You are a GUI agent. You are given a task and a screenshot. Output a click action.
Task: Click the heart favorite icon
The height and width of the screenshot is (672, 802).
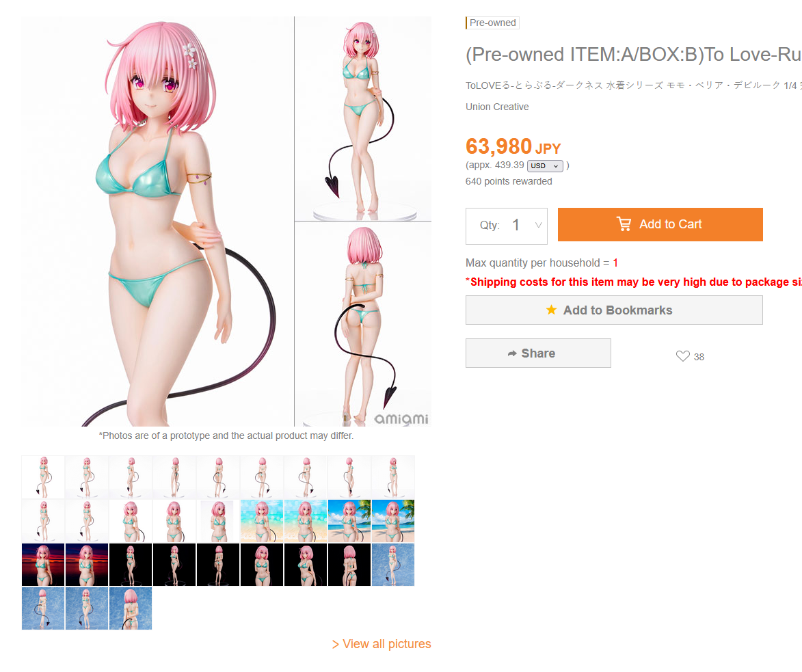click(x=683, y=356)
